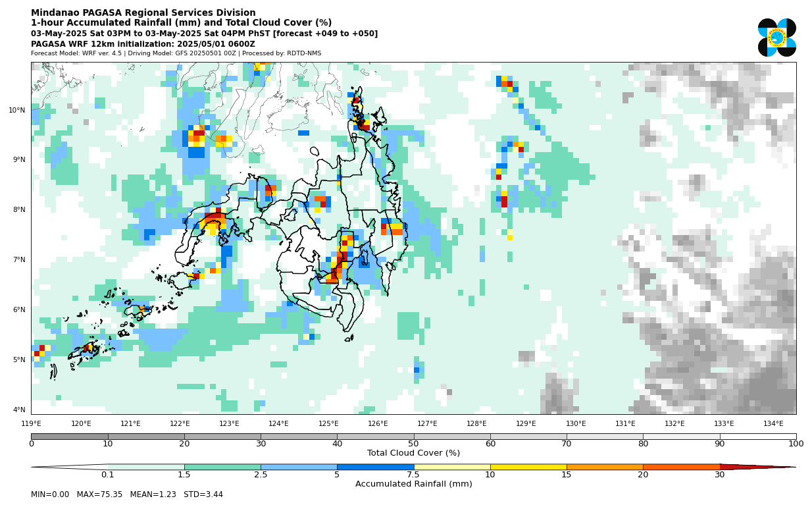
Task: Click the '2.5' tick on the rainfall colorbar
Action: tap(261, 475)
